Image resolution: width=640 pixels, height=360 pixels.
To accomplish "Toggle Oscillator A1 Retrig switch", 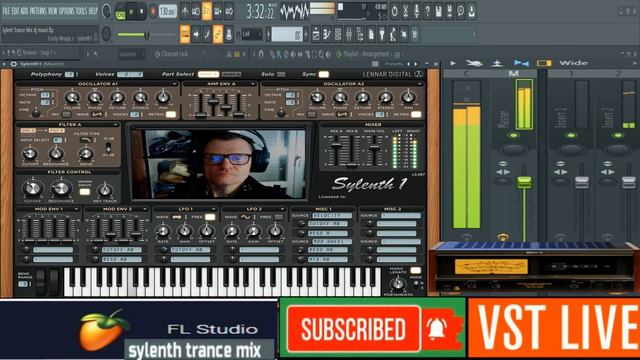I will [171, 114].
